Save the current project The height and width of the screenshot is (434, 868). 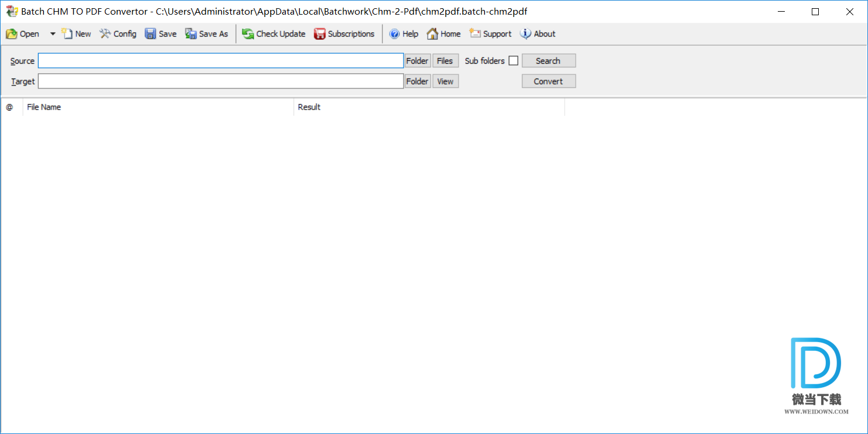[x=160, y=34]
